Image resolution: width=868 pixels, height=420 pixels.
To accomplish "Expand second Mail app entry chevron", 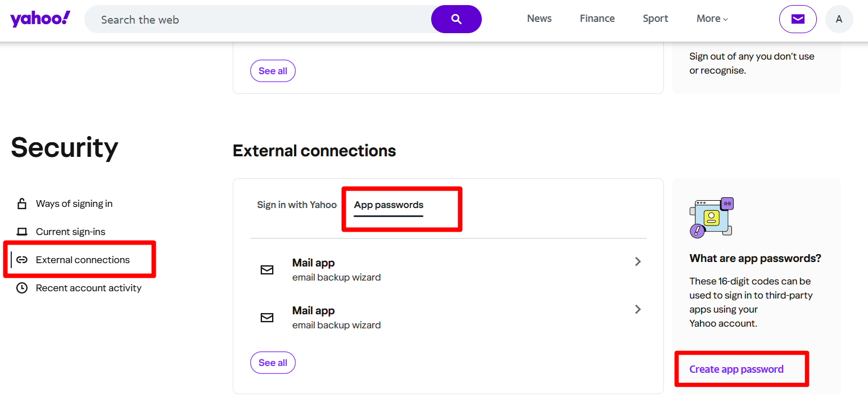I will (x=638, y=309).
